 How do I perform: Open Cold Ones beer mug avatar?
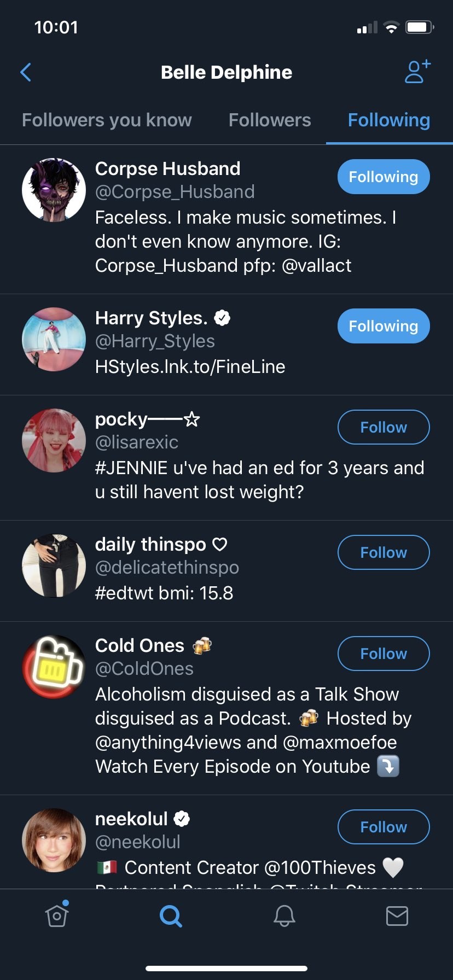[54, 667]
